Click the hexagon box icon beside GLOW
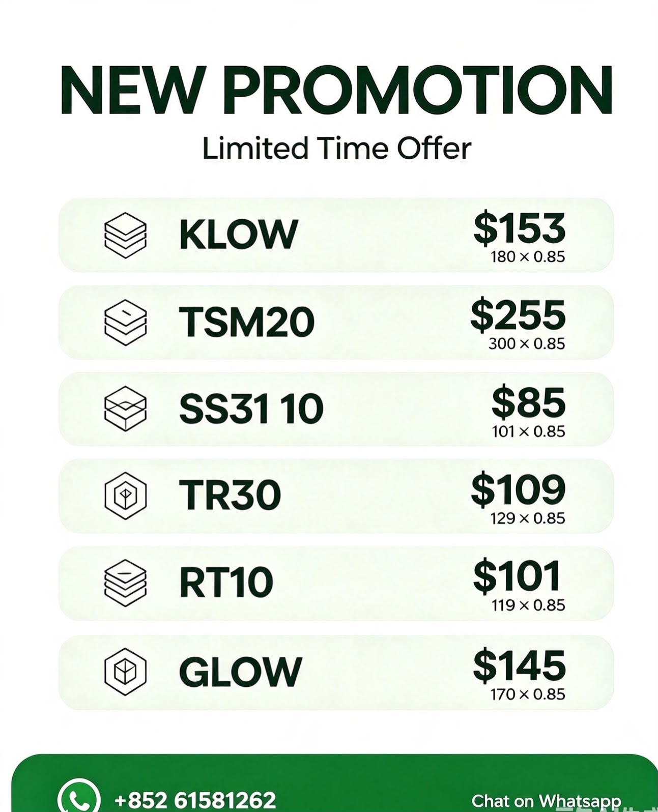Screen dimensions: 658x812 point(125,672)
